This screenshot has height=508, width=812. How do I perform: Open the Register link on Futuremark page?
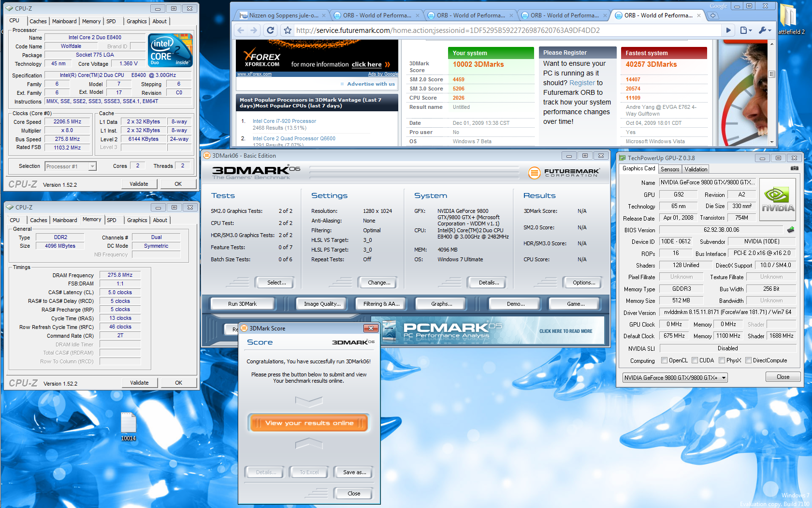point(582,83)
